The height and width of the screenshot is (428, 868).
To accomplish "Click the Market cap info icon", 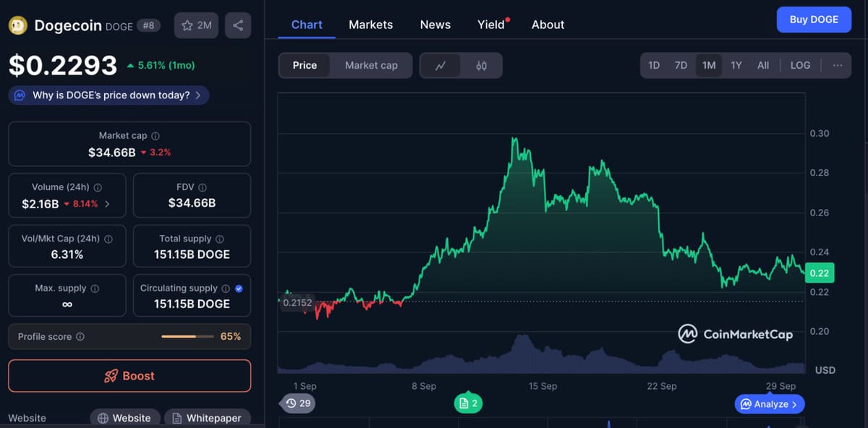I will point(156,136).
